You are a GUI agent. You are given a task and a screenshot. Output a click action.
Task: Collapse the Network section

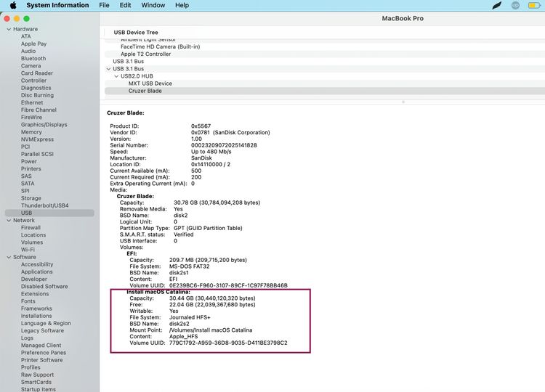click(9, 221)
